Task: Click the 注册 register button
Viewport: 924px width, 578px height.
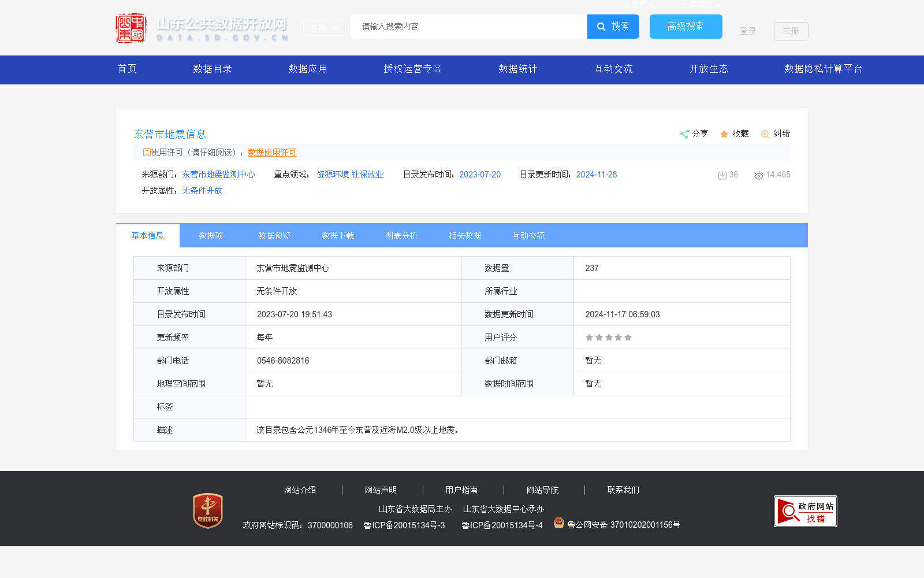Action: click(x=791, y=31)
